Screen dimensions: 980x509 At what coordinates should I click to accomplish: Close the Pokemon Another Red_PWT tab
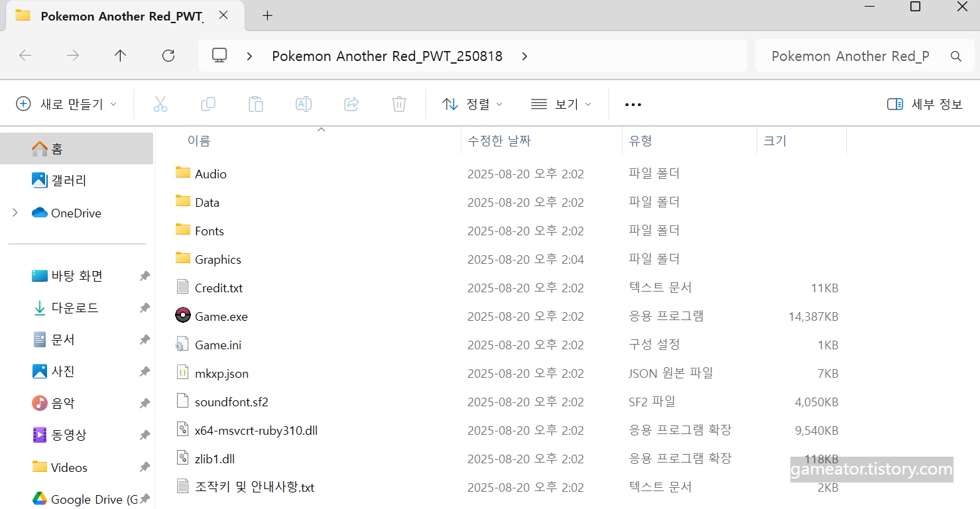[223, 15]
